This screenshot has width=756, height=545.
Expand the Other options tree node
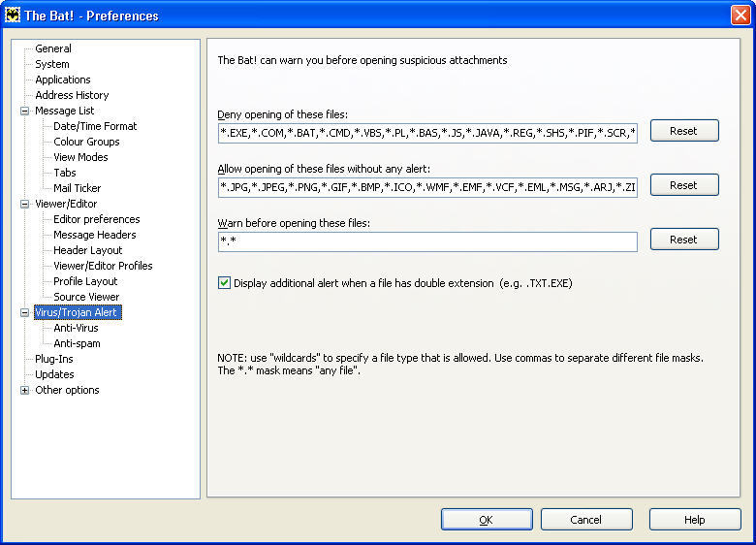pyautogui.click(x=24, y=390)
